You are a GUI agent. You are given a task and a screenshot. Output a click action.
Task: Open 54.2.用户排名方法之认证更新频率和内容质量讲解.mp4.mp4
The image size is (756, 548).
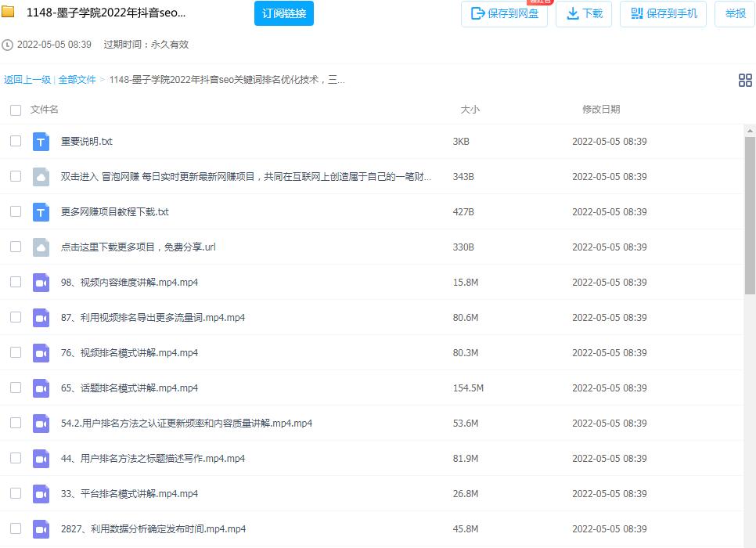186,423
